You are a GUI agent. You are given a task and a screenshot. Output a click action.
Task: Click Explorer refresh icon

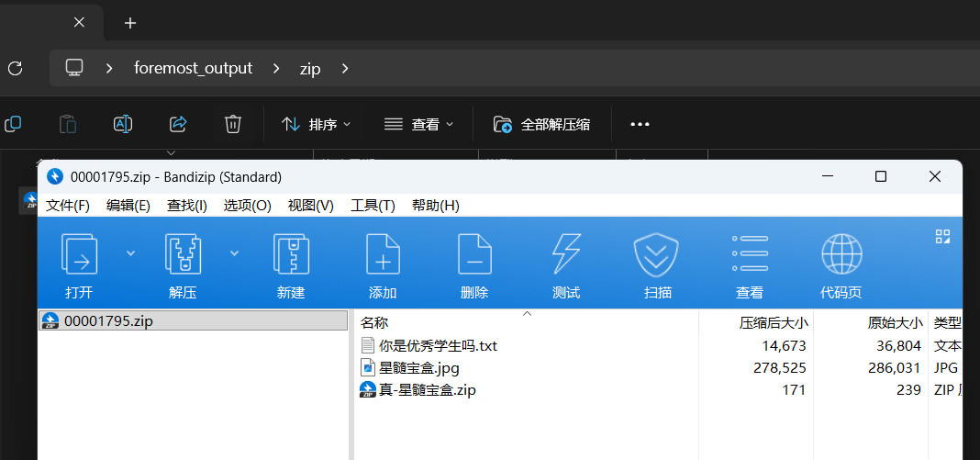(x=15, y=68)
